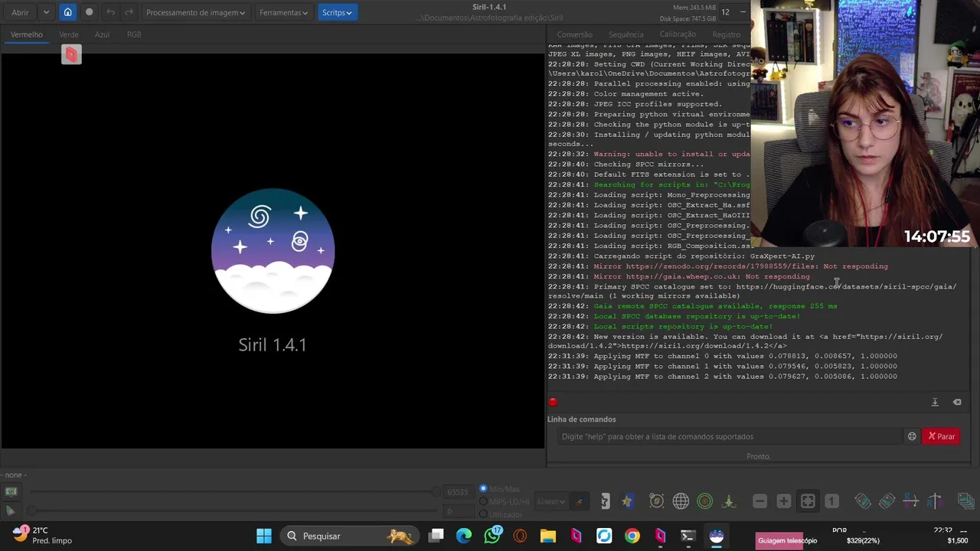
Task: Click the lower cut-off slider
Action: pos(234,511)
